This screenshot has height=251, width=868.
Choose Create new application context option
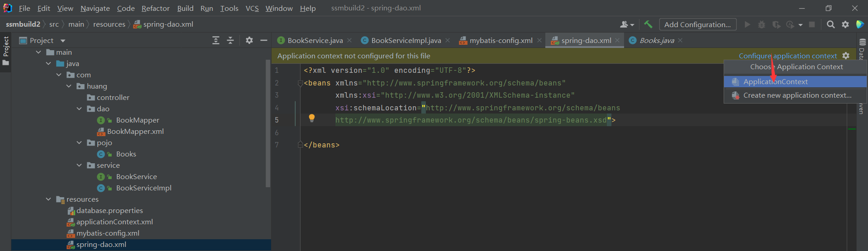[795, 95]
